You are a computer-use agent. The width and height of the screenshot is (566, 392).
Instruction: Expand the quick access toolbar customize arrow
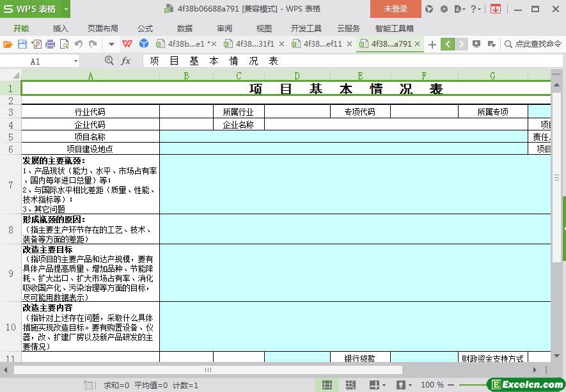[x=111, y=44]
